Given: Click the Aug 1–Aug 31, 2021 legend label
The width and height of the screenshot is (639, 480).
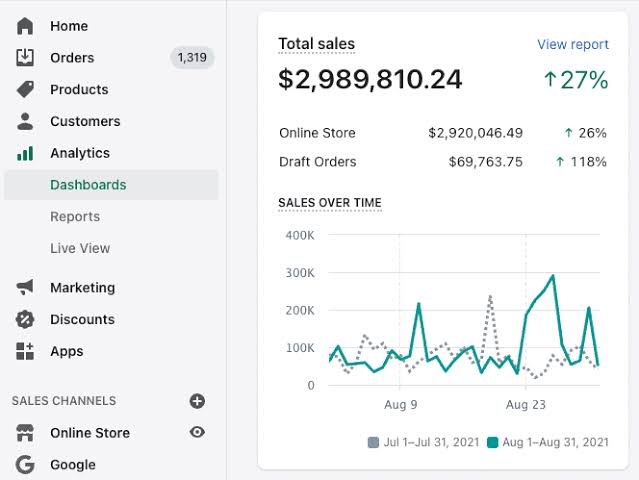Looking at the screenshot, I should tap(555, 443).
